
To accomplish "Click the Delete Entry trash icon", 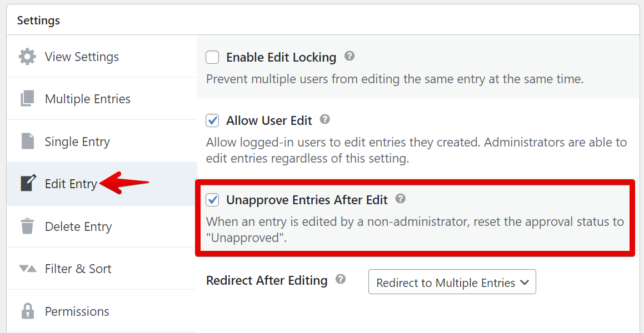I will coord(27,226).
